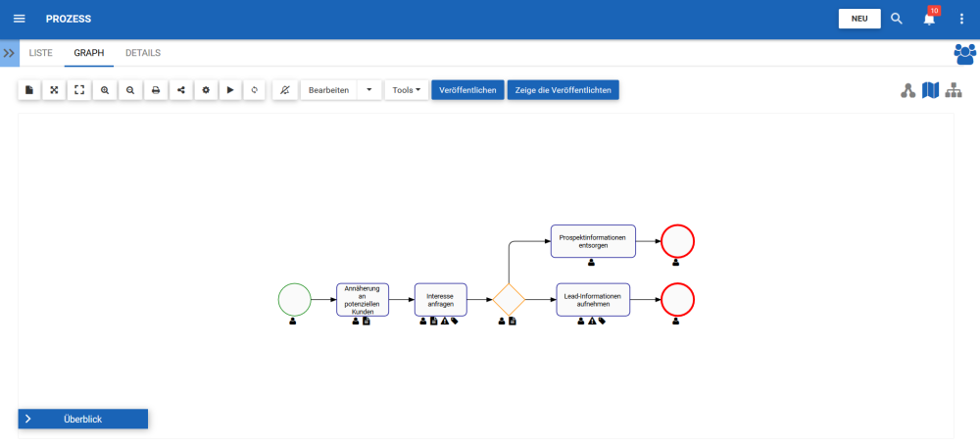Expand the Überblick panel

(83, 420)
